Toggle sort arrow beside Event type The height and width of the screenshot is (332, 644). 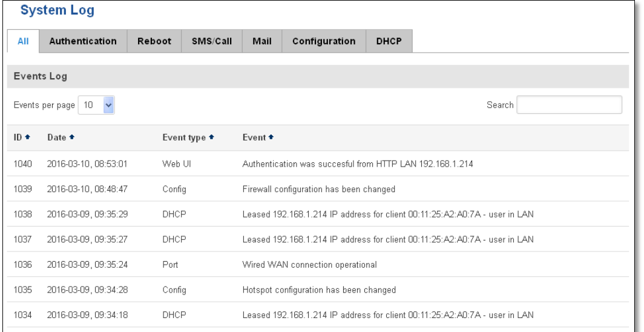click(x=211, y=138)
